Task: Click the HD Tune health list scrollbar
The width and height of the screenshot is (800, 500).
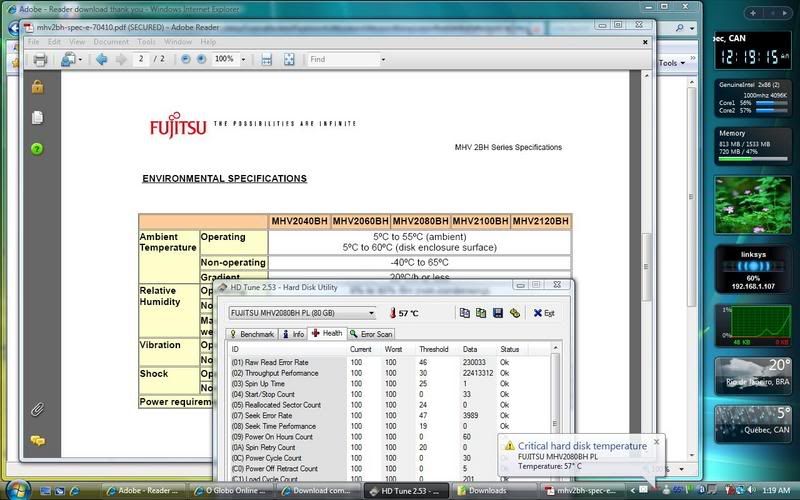Action: [556, 411]
